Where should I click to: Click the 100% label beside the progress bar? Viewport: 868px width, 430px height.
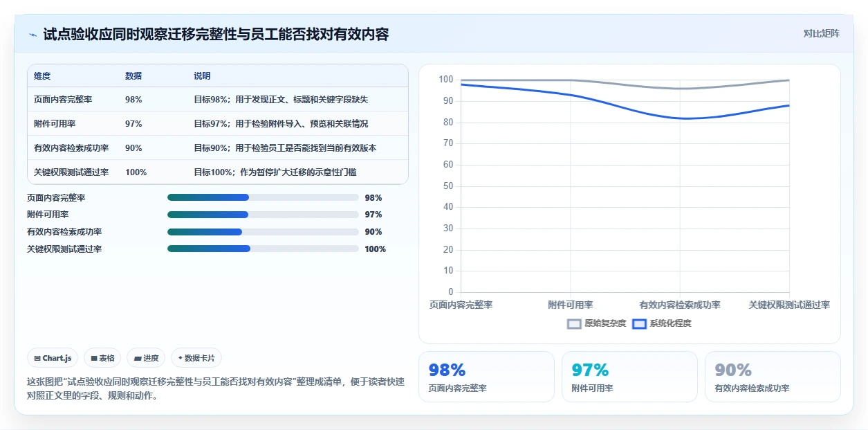(x=376, y=249)
